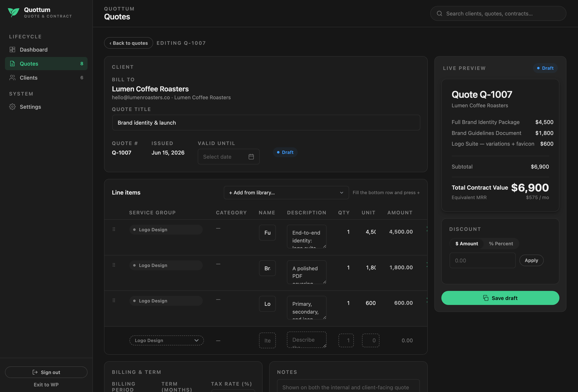Click the $6,900 Total Contract Value
578x392 pixels.
pos(530,188)
